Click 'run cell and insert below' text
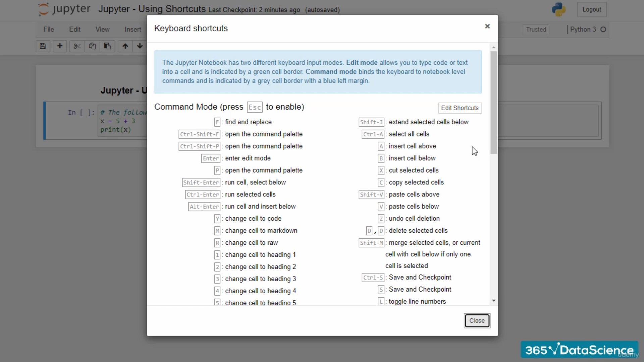644x362 pixels. click(x=260, y=206)
